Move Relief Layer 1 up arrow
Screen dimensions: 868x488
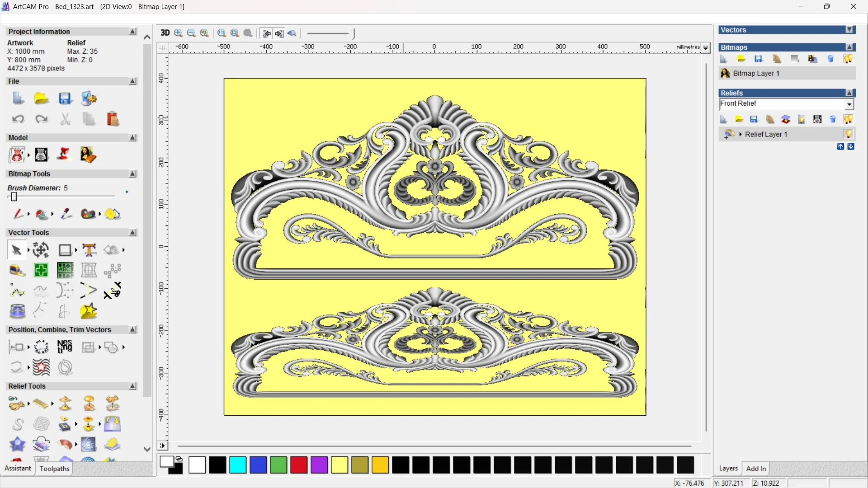pyautogui.click(x=840, y=146)
